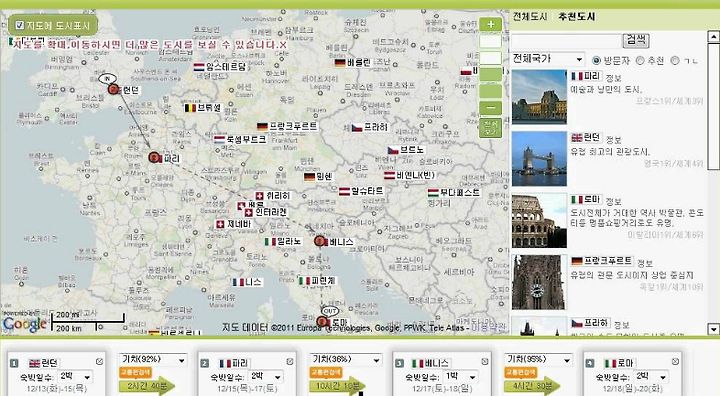Click the Rome Colosseum thumbnail
The width and height of the screenshot is (720, 396).
(x=539, y=221)
